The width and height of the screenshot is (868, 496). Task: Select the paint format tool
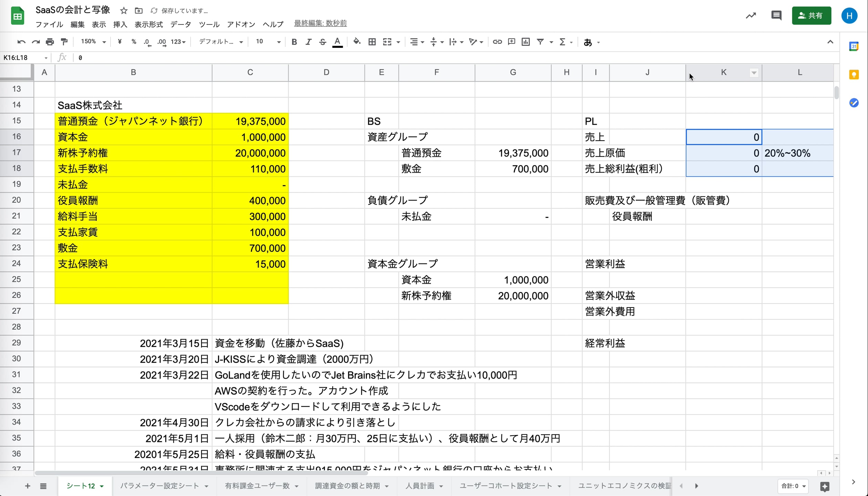click(x=64, y=42)
